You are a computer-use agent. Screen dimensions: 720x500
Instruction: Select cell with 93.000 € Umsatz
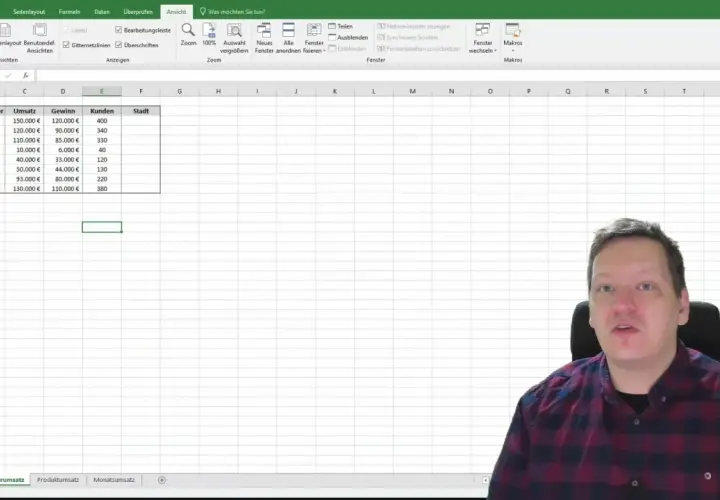tap(24, 179)
